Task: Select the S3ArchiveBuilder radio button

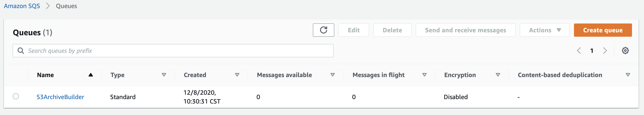Action: tap(16, 96)
